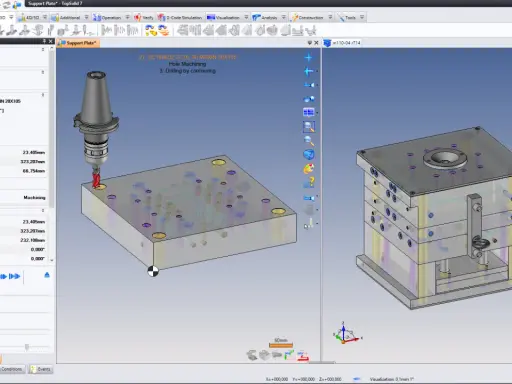Click the scroll down arrow of left panel

(x=52, y=260)
